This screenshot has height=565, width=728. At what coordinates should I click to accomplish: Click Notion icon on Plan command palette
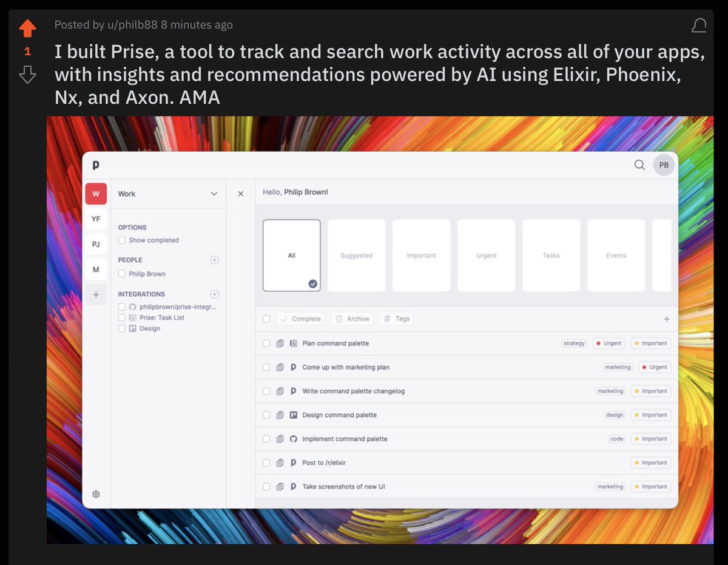[x=294, y=343]
